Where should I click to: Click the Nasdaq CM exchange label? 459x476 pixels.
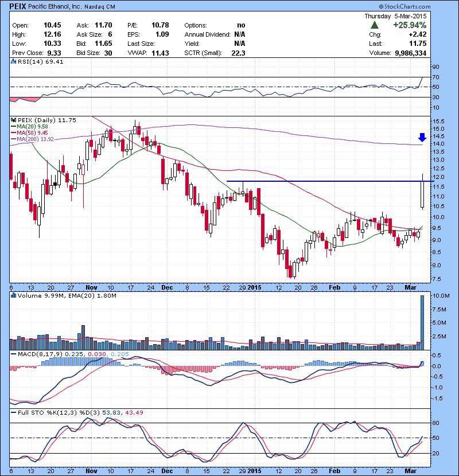click(100, 7)
